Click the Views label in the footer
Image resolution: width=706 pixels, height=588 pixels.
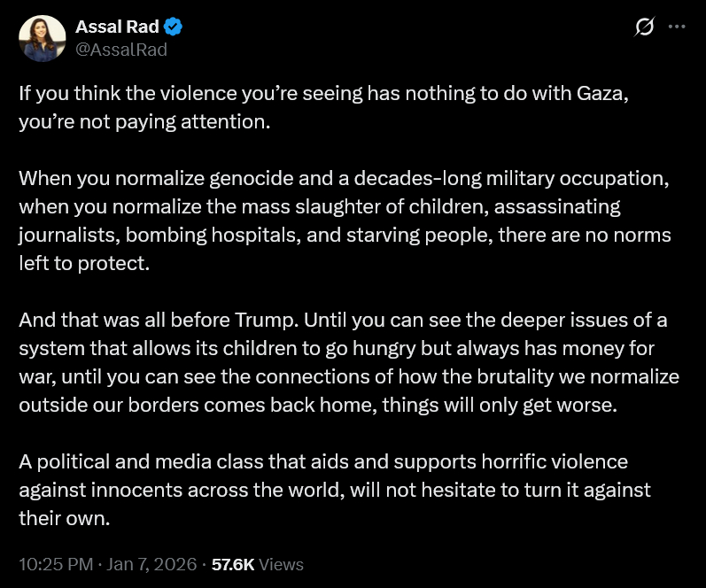(x=282, y=564)
